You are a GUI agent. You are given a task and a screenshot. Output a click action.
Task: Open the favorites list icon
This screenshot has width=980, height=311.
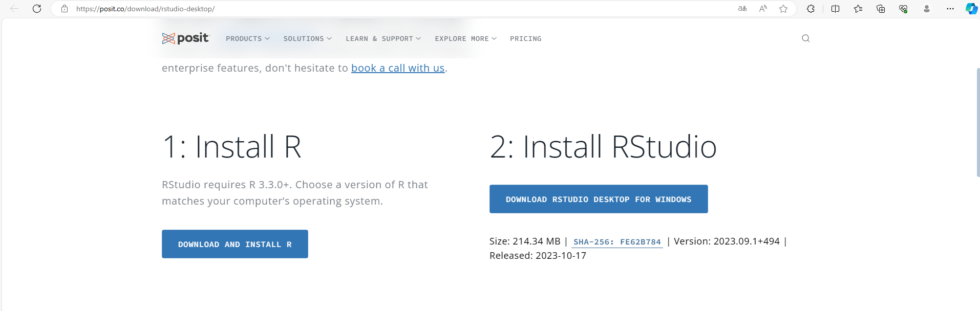tap(858, 9)
